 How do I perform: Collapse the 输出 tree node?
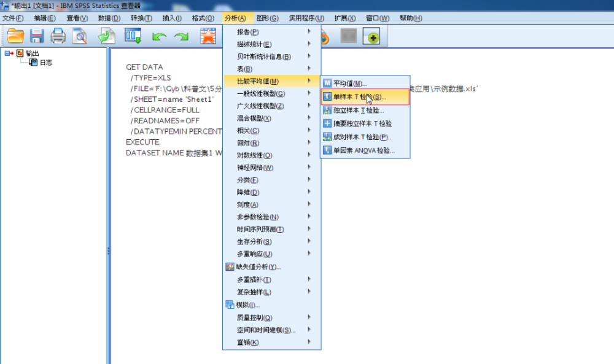coord(7,53)
